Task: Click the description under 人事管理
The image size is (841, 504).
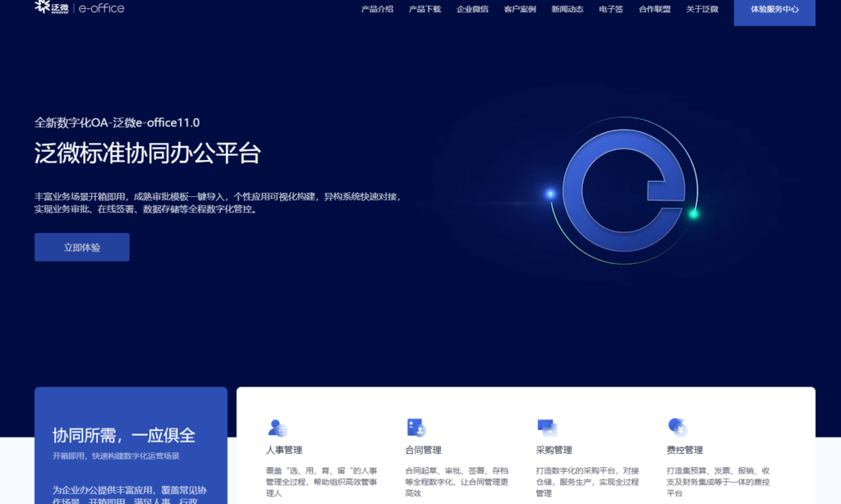Action: pyautogui.click(x=322, y=482)
